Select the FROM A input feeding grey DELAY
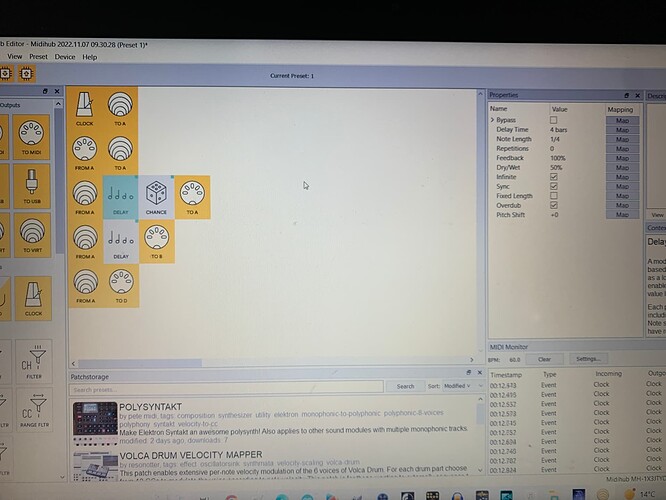666x500 pixels. [x=85, y=241]
